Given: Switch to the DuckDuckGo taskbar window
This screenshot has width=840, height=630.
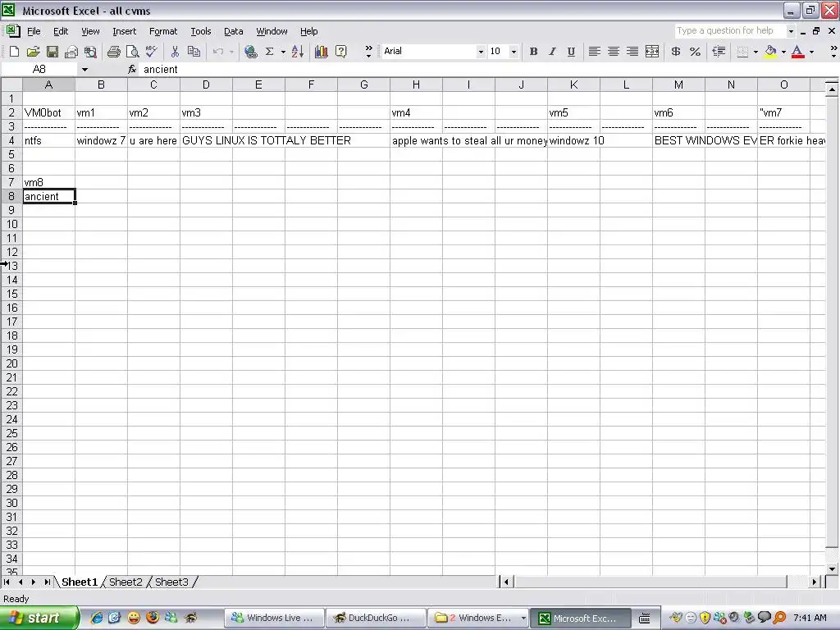Looking at the screenshot, I should coord(376,618).
